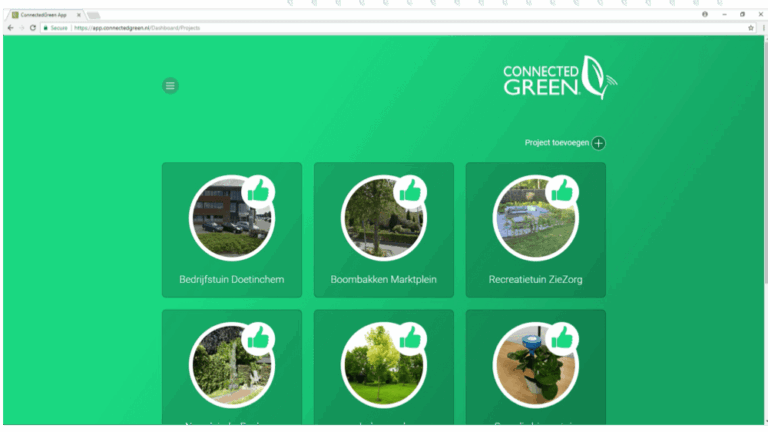
Task: Select the Bedrijfstuin Doetinchem title text
Action: tap(231, 279)
